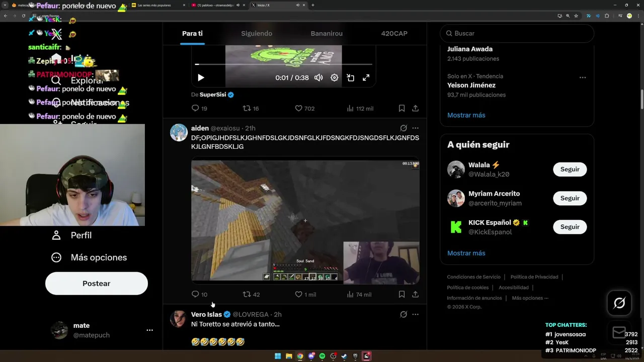
Task: Enable picture-in-picture on video
Action: point(350,77)
